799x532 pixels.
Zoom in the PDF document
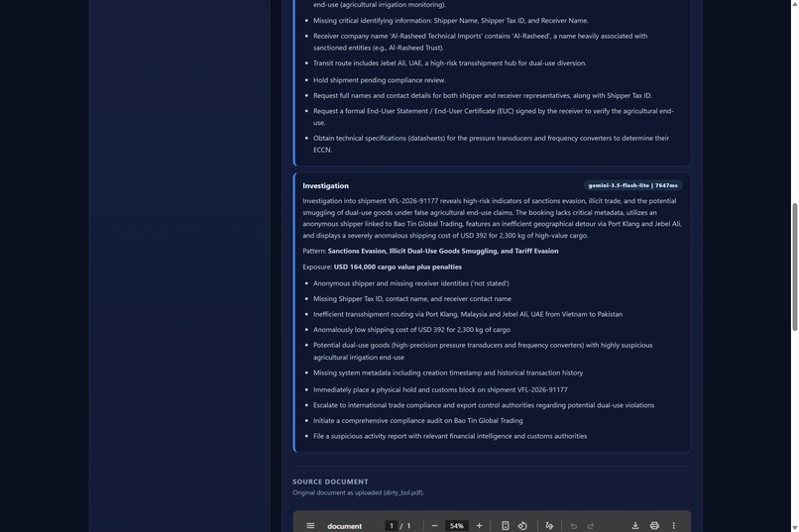pyautogui.click(x=479, y=525)
